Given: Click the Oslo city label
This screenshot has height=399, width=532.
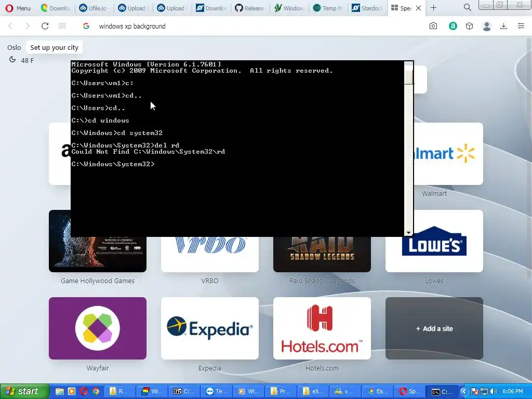Looking at the screenshot, I should 14,47.
